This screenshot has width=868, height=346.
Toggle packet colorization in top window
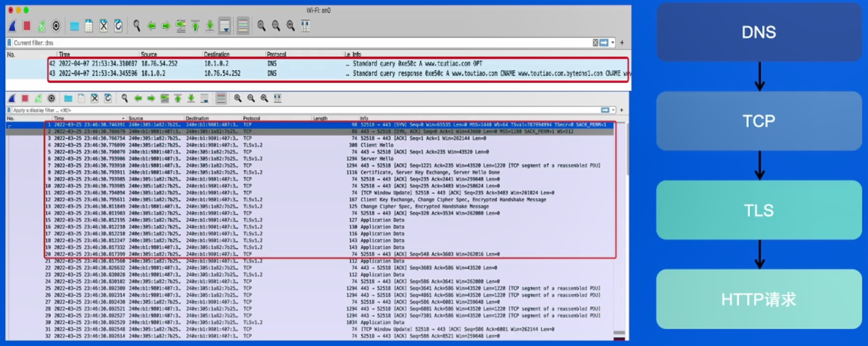243,26
